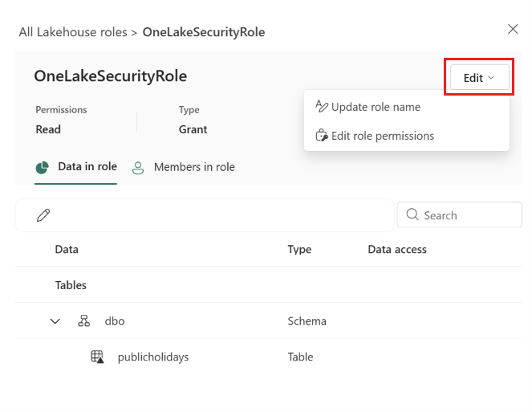Click the Data access column header
The image size is (532, 412).
(x=397, y=250)
